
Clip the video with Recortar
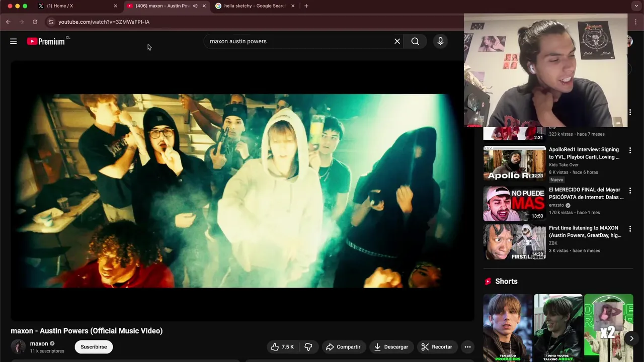coord(437,347)
